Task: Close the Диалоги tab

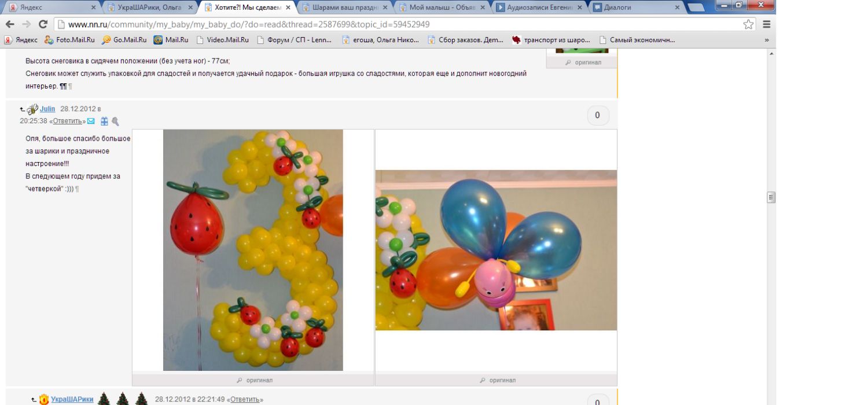Action: click(x=677, y=8)
